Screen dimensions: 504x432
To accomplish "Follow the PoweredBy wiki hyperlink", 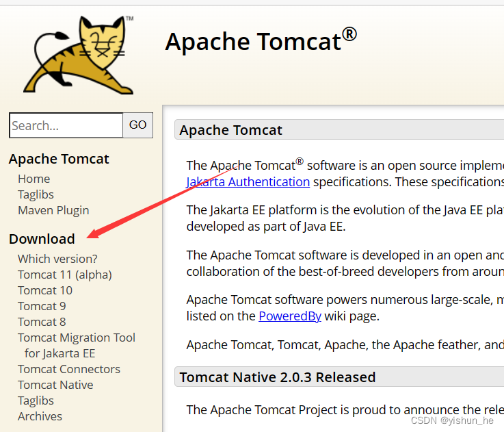I will click(290, 316).
